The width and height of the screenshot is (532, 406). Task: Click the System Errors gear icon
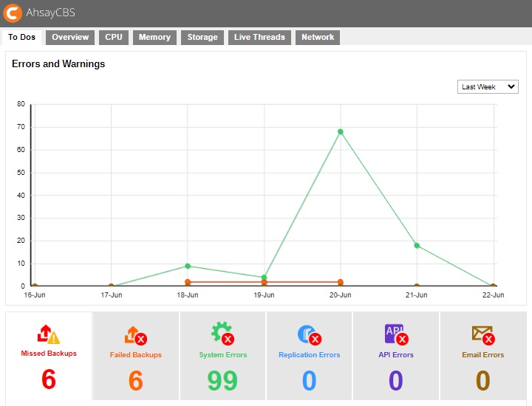[222, 334]
